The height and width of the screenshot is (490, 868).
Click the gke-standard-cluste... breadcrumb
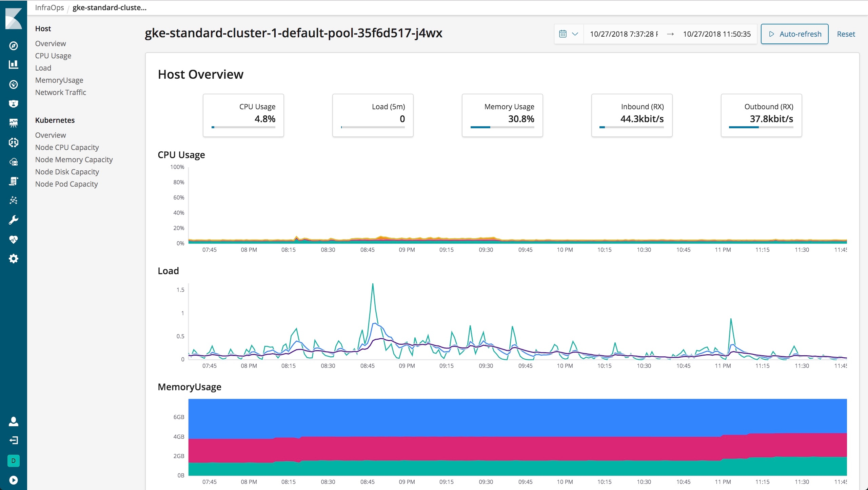(x=110, y=7)
